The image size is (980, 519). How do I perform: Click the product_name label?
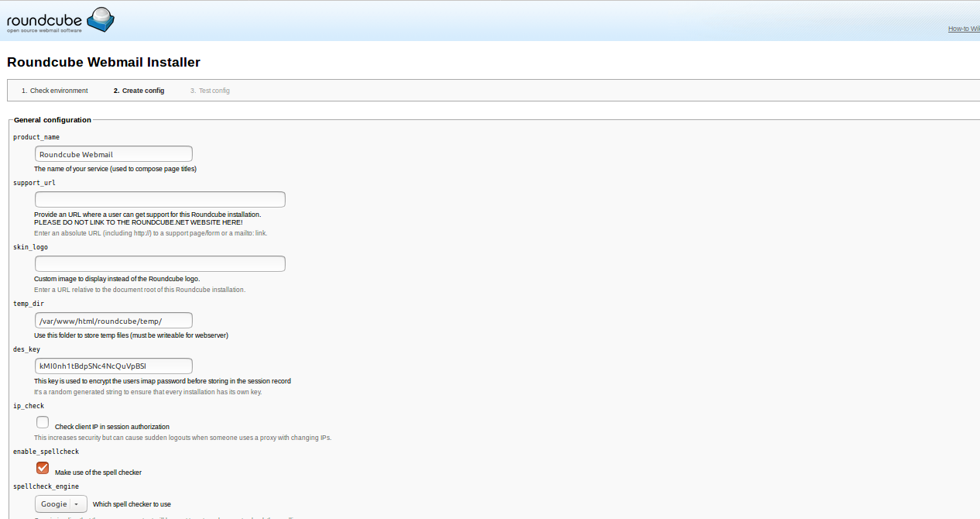click(36, 137)
